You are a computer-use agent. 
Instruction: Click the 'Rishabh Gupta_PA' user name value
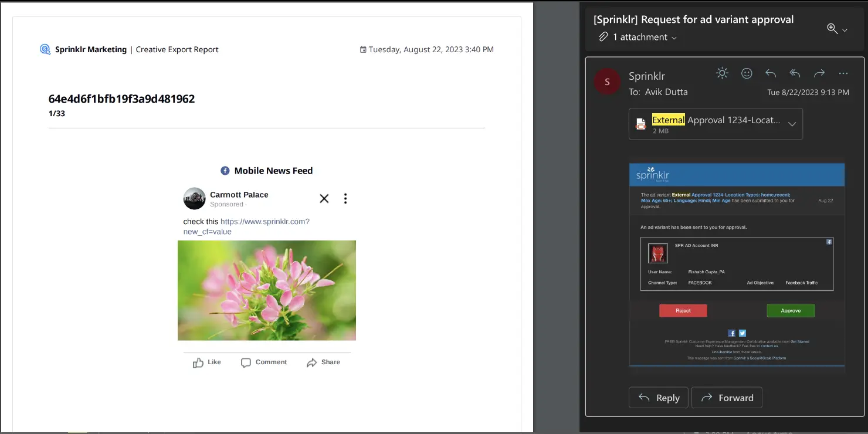(x=707, y=272)
